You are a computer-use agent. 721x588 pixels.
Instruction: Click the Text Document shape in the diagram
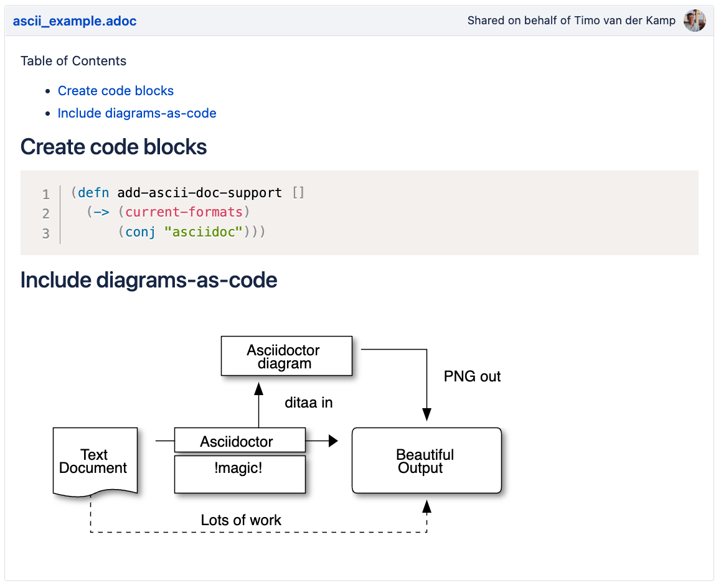(x=95, y=461)
